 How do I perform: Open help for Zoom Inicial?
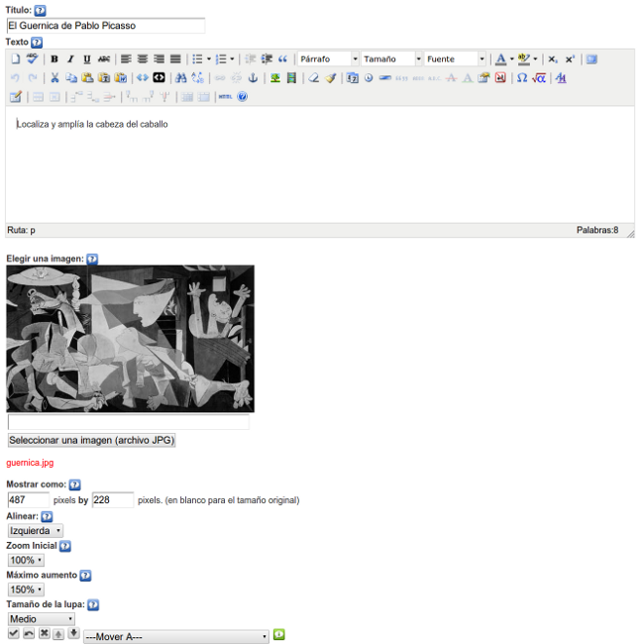click(x=65, y=546)
